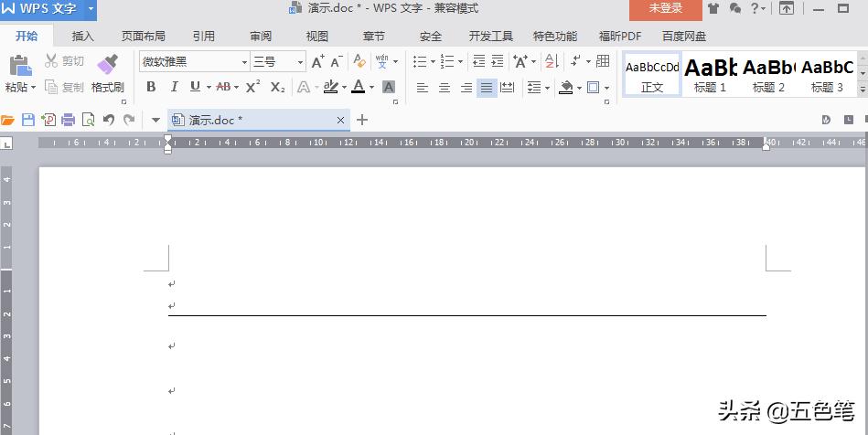Open the WPS 文字 application menu arrow
This screenshot has height=435, width=868.
coord(91,8)
